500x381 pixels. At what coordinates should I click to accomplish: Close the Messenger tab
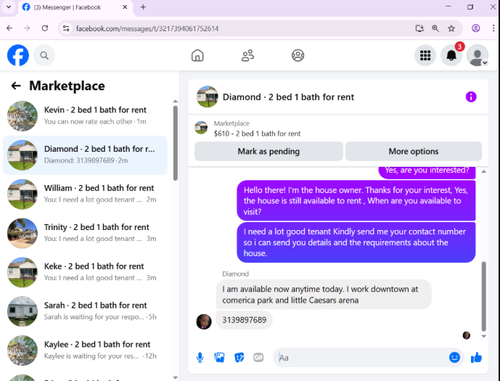click(125, 7)
